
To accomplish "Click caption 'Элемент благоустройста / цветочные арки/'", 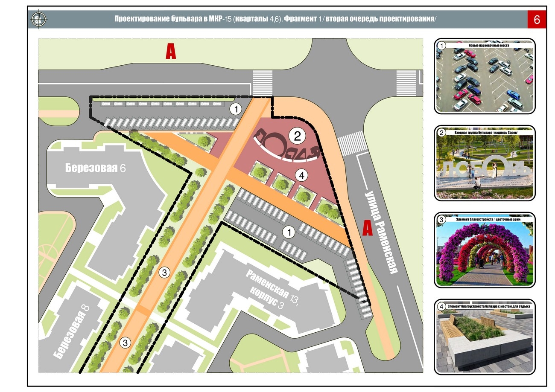I will (488, 220).
